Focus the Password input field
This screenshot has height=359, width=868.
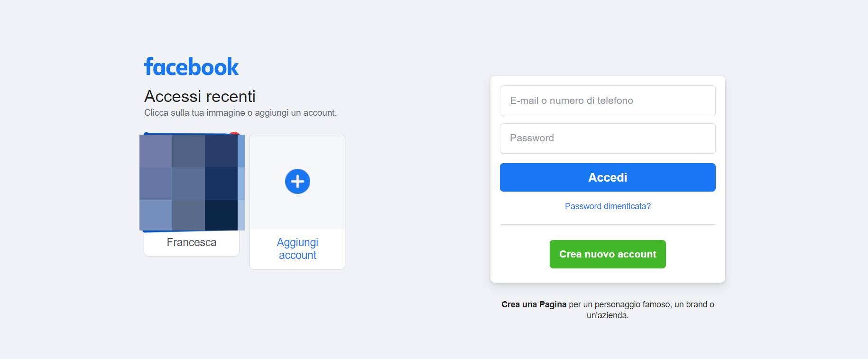[608, 138]
